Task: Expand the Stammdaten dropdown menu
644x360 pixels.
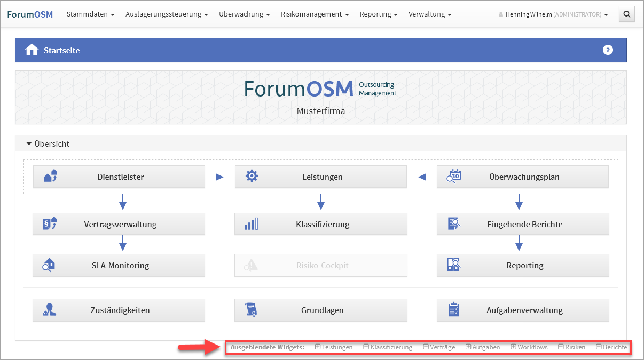Action: tap(90, 14)
